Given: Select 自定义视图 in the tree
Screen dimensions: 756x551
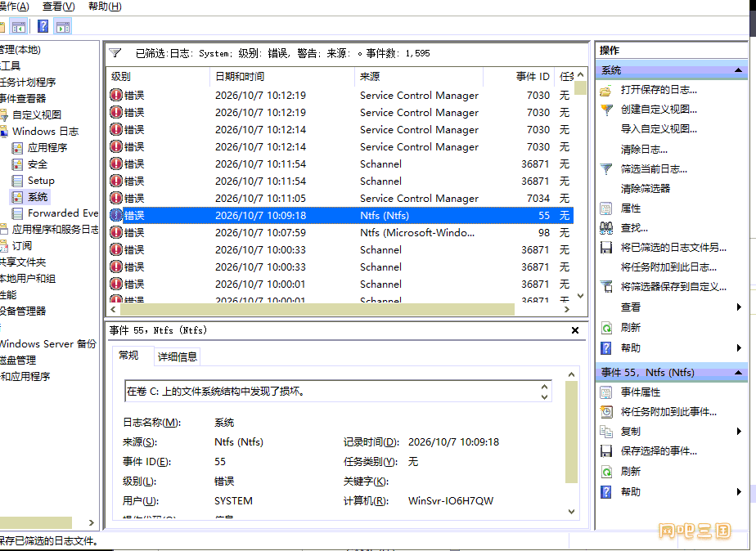Looking at the screenshot, I should tap(37, 115).
